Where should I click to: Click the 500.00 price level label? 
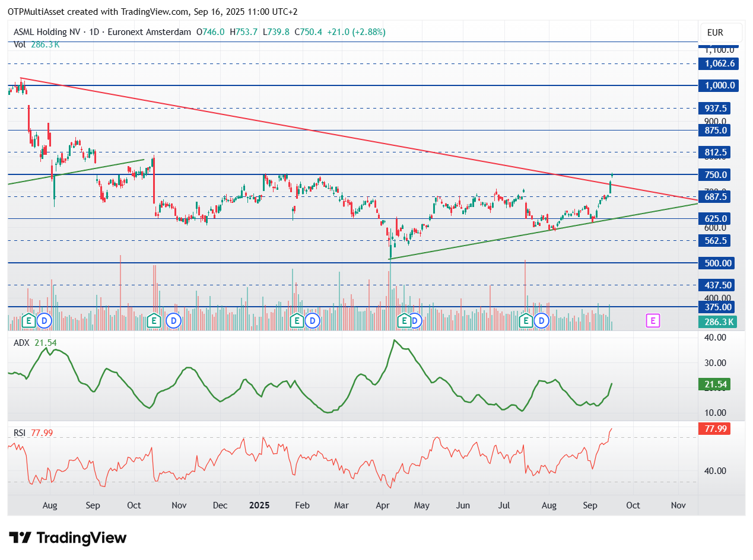(x=717, y=263)
